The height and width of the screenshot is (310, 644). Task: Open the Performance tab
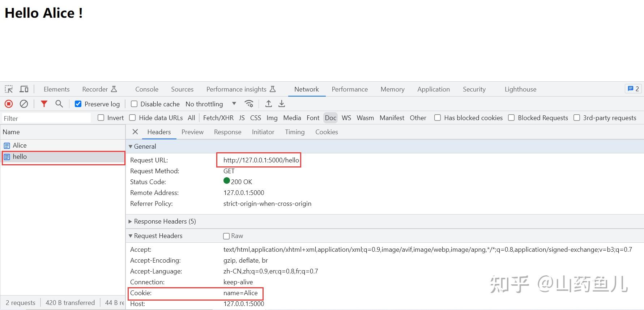[x=350, y=89]
